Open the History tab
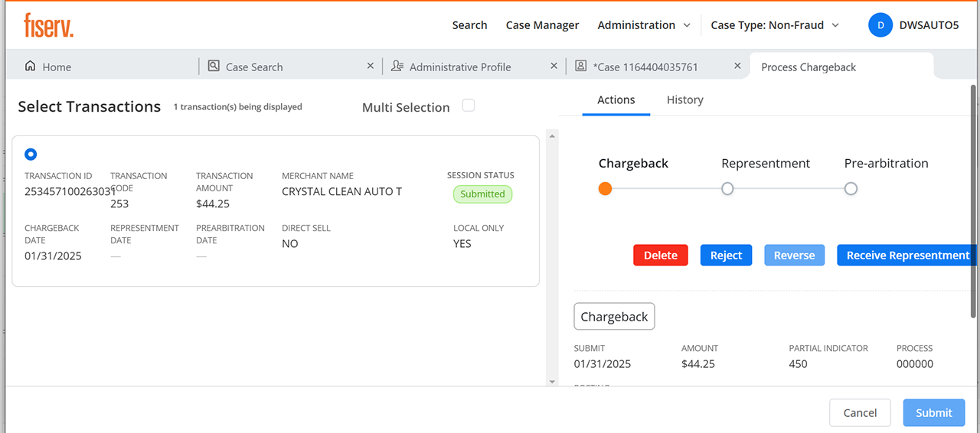Viewport: 980px width, 433px height. pyautogui.click(x=684, y=100)
